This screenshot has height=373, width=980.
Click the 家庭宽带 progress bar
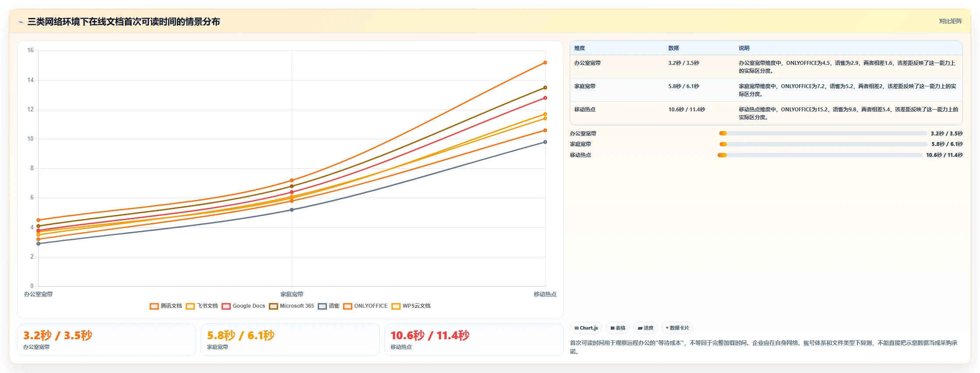click(x=824, y=144)
